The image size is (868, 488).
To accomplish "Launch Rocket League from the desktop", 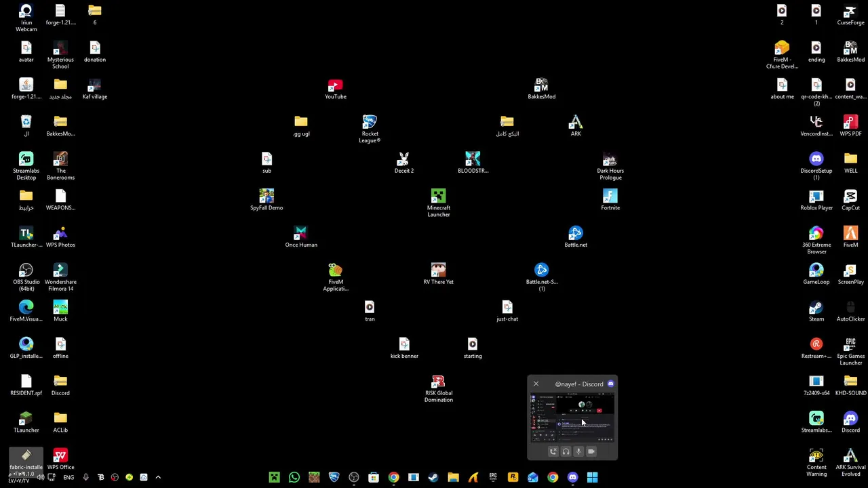I will pyautogui.click(x=370, y=129).
